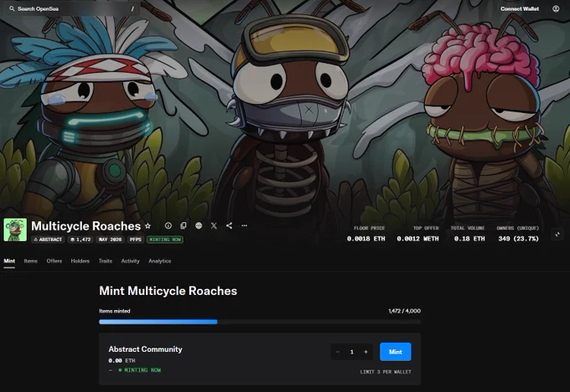Image resolution: width=570 pixels, height=392 pixels.
Task: Open the website globe icon
Action: click(199, 225)
